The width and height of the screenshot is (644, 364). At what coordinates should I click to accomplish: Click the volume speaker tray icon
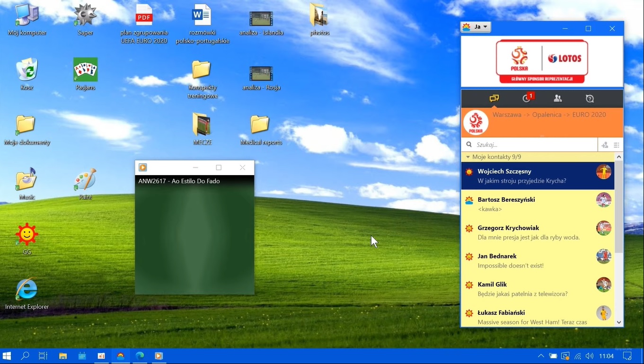(x=590, y=356)
